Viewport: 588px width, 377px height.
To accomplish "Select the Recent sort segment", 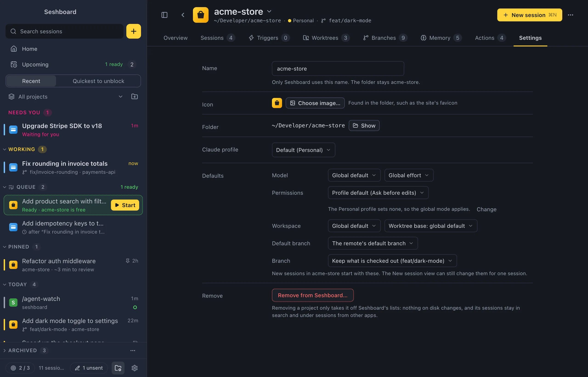I will pyautogui.click(x=31, y=81).
